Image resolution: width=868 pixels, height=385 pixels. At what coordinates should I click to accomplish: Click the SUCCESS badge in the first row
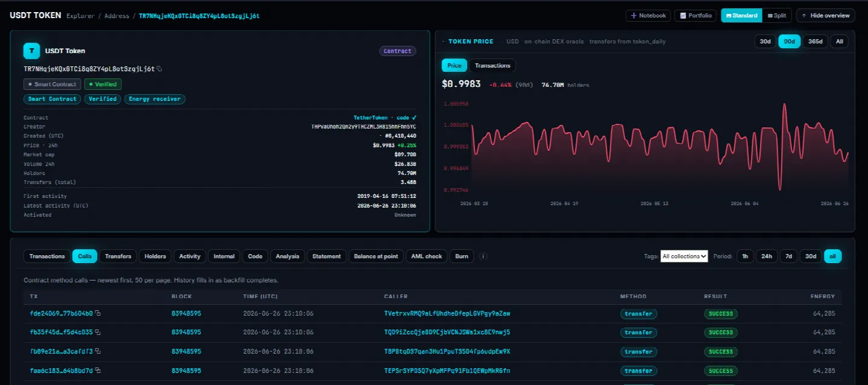721,314
